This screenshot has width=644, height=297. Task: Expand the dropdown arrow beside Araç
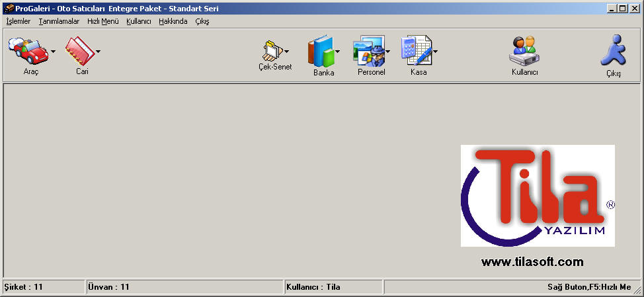tap(52, 51)
